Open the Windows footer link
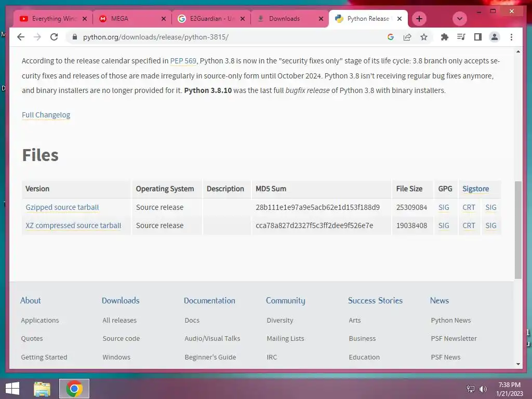This screenshot has height=399, width=532. click(x=116, y=357)
